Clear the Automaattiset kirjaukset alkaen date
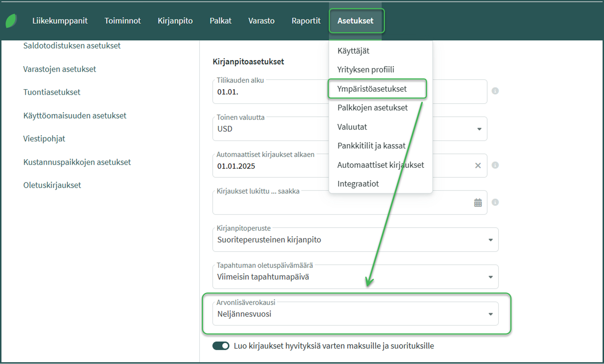 tap(478, 166)
